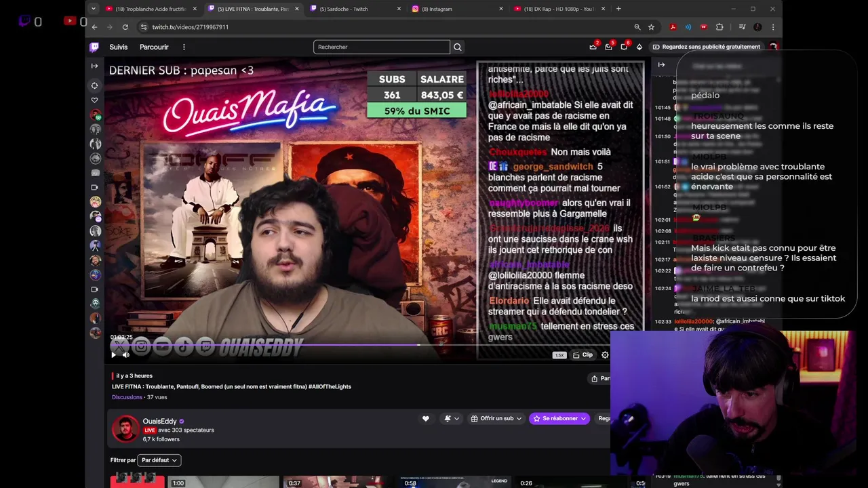Change the 1.5x playback speed

pyautogui.click(x=559, y=355)
